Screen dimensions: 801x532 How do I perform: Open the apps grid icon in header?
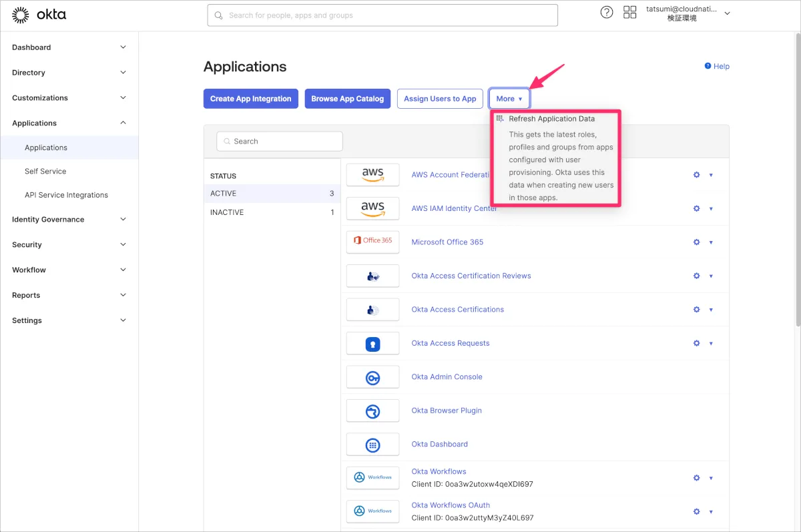pos(629,13)
